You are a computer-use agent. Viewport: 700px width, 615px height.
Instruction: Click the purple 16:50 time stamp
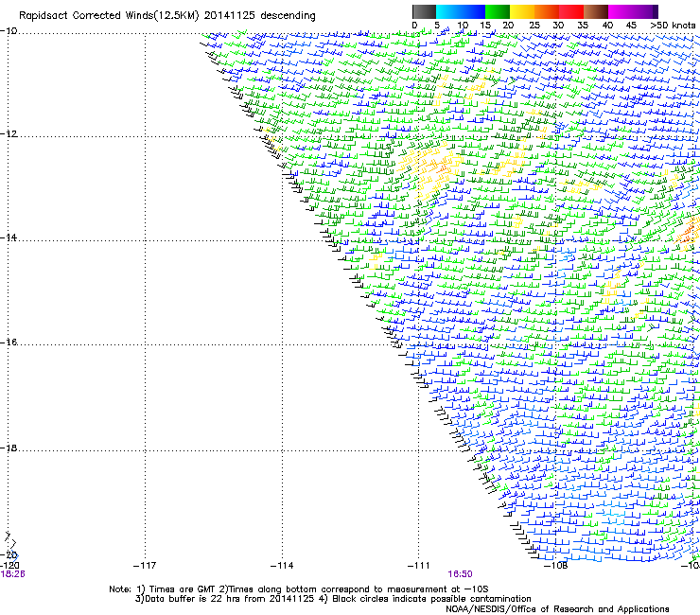point(461,574)
